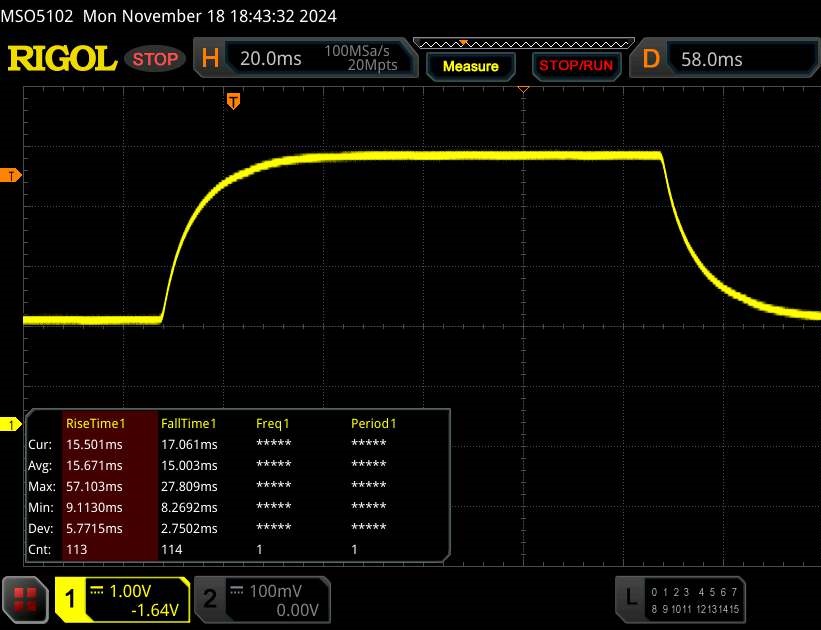Click RiseTime1 average value 15.671ms
The width and height of the screenshot is (821, 630).
tap(94, 466)
